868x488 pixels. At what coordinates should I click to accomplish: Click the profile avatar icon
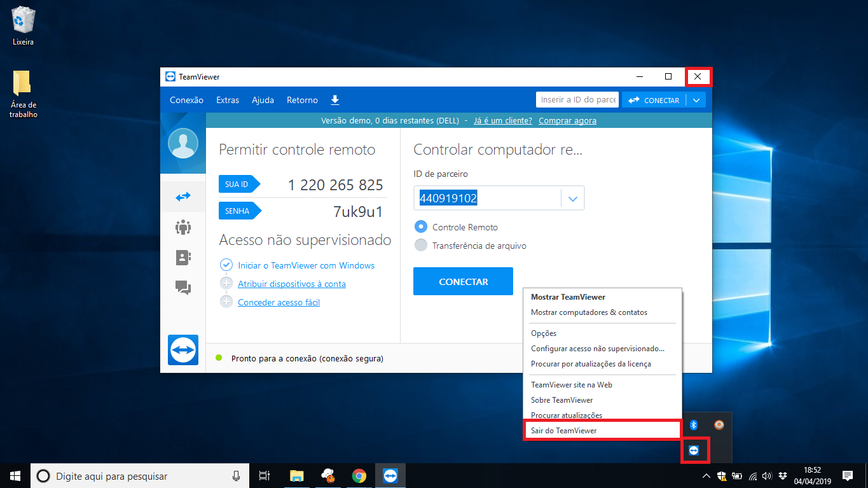pos(183,143)
